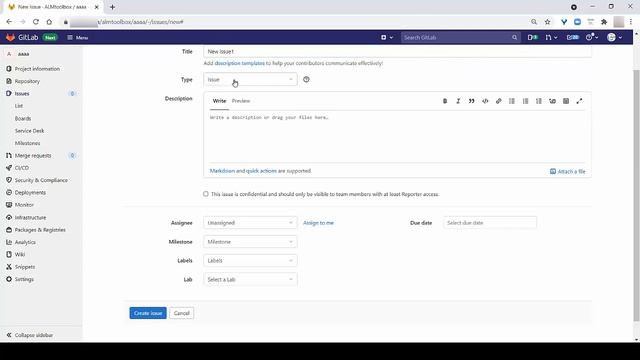
Task: Go to issue Boards
Action: [23, 118]
